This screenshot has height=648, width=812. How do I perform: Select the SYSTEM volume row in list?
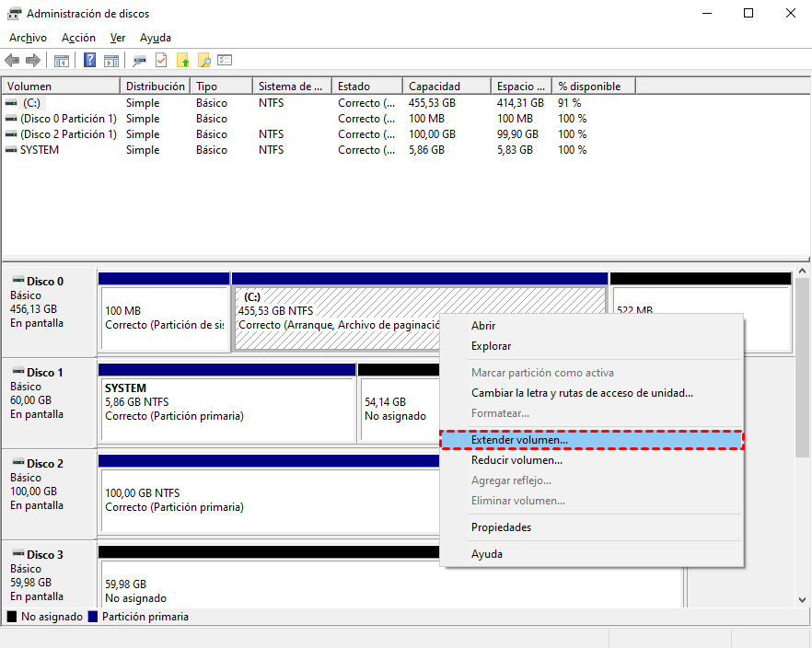(x=40, y=150)
